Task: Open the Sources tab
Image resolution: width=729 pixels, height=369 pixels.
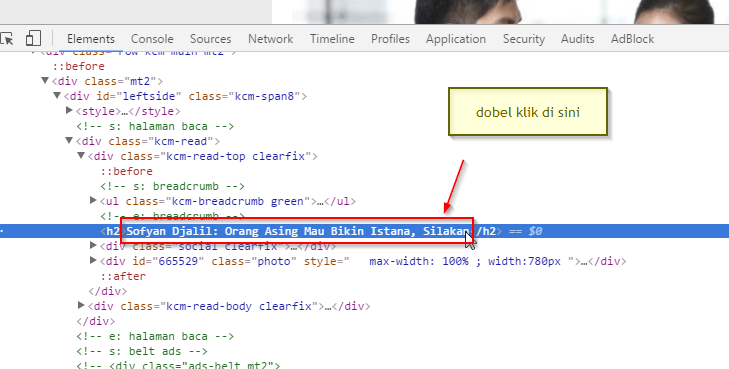Action: point(210,39)
